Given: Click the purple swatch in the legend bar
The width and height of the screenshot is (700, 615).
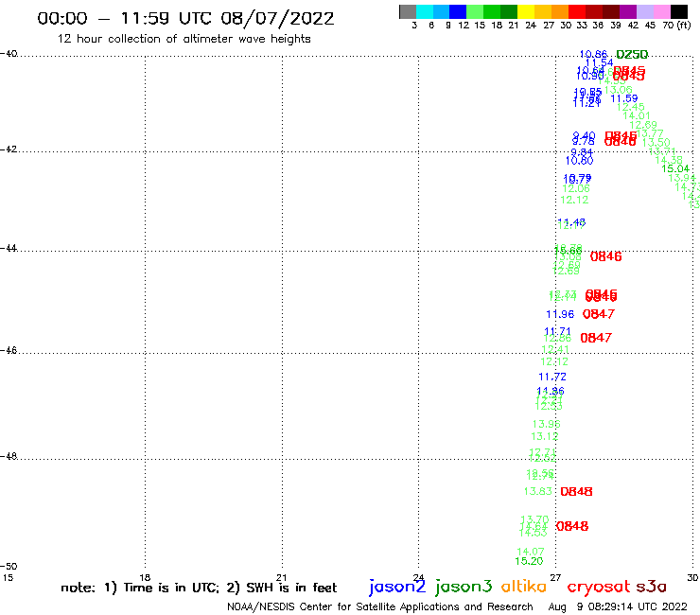Looking at the screenshot, I should click(x=627, y=11).
